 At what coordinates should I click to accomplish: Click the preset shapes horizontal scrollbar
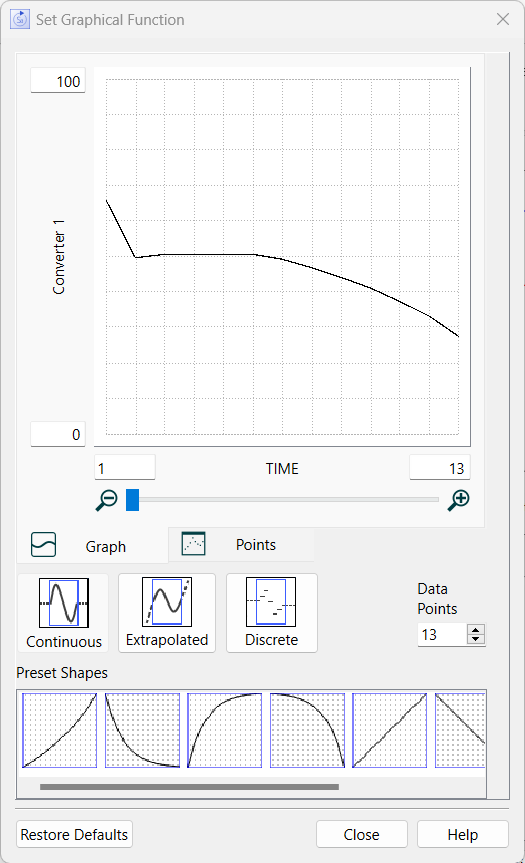coord(189,787)
